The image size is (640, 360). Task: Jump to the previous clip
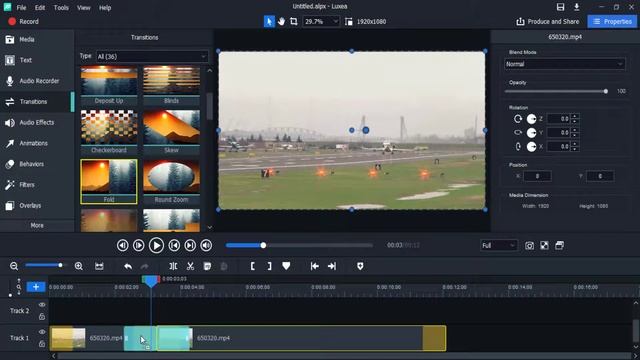(174, 245)
